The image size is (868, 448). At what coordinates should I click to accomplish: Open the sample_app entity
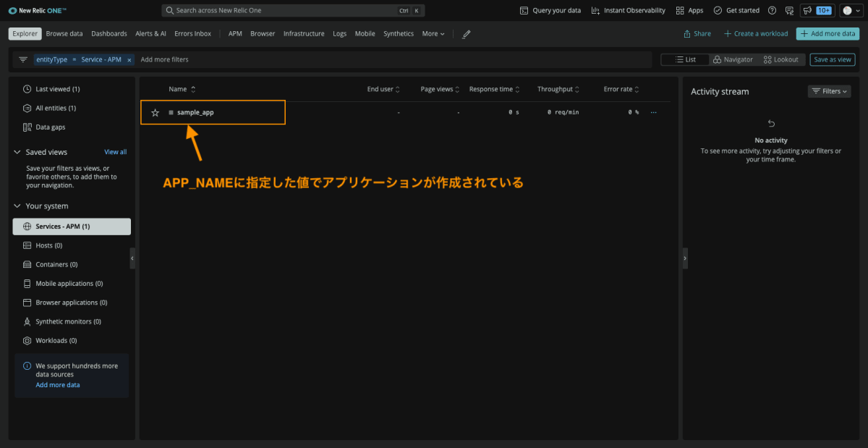tap(195, 112)
